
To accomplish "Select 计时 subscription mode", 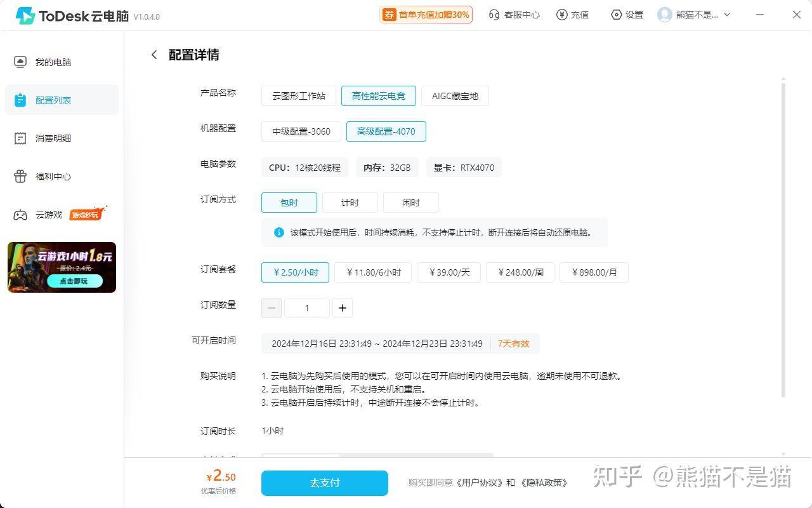I will pyautogui.click(x=350, y=203).
